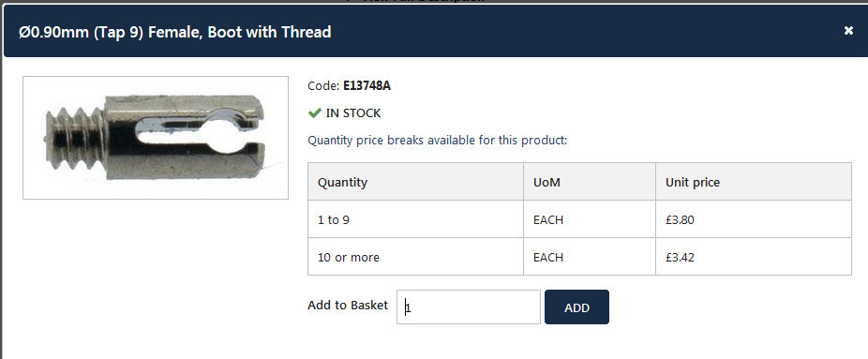Select the product code E13748A text
Viewport: 868px width, 359px height.
click(x=367, y=86)
